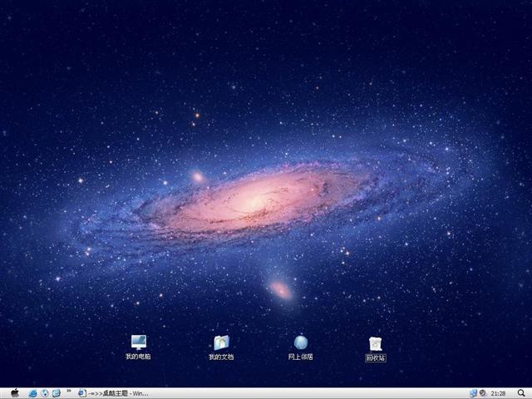
Task: Open 我的电脑 desktop icon
Action: pos(138,342)
